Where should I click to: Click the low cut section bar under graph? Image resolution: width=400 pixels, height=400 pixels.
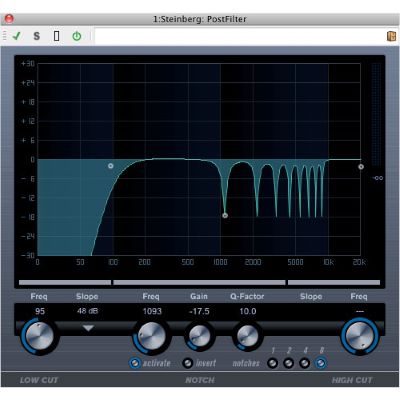(65, 283)
